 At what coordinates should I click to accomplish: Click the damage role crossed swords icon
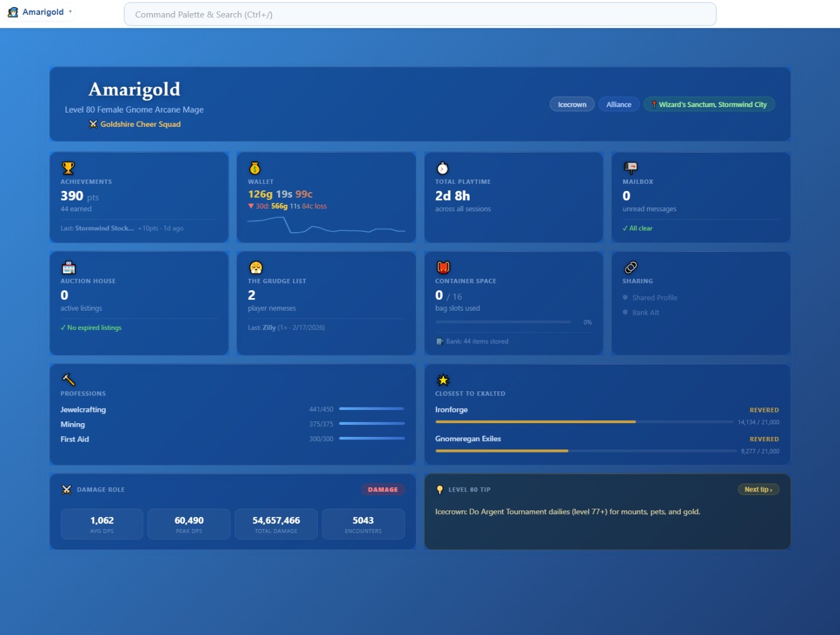click(x=66, y=489)
